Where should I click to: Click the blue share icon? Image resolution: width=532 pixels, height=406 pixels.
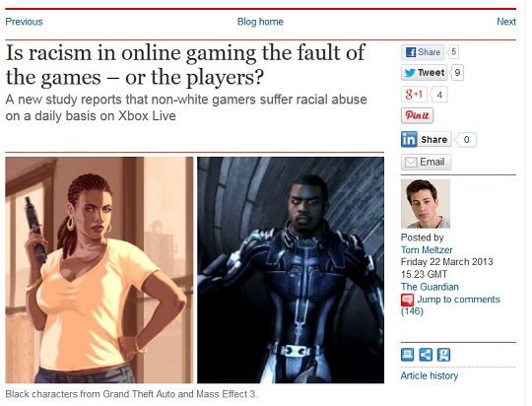[426, 355]
